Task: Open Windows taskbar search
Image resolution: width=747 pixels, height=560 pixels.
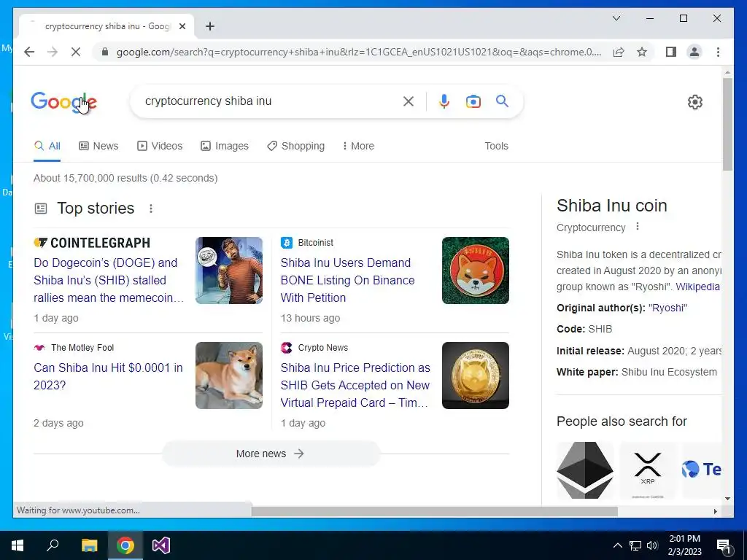Action: pyautogui.click(x=53, y=545)
